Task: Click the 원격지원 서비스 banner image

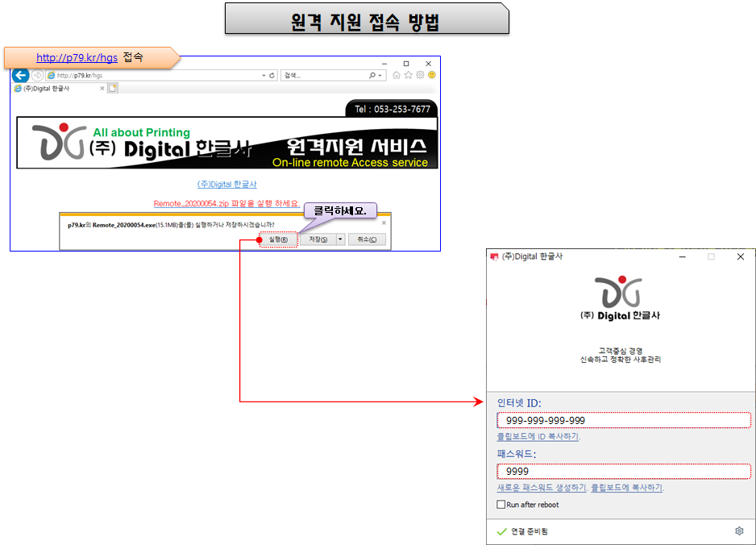Action: 227,143
